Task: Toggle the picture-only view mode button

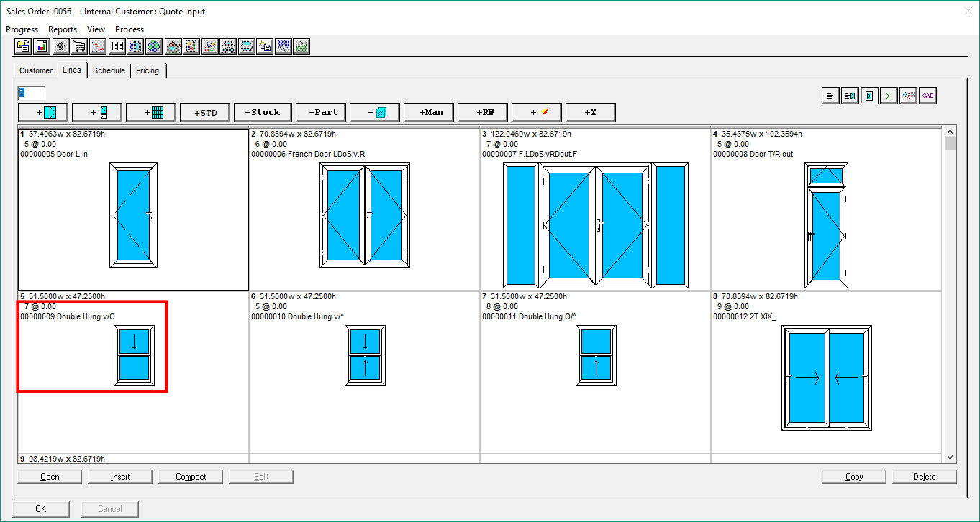Action: [x=869, y=96]
